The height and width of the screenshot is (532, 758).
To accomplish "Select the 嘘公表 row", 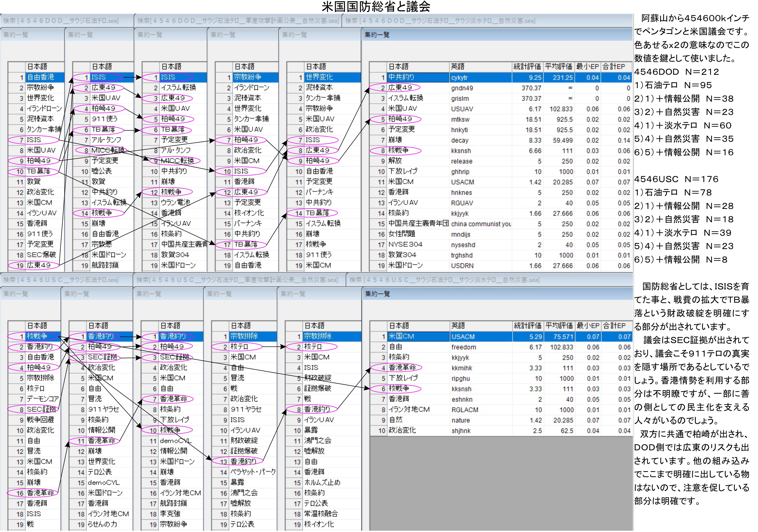I will click(101, 171).
